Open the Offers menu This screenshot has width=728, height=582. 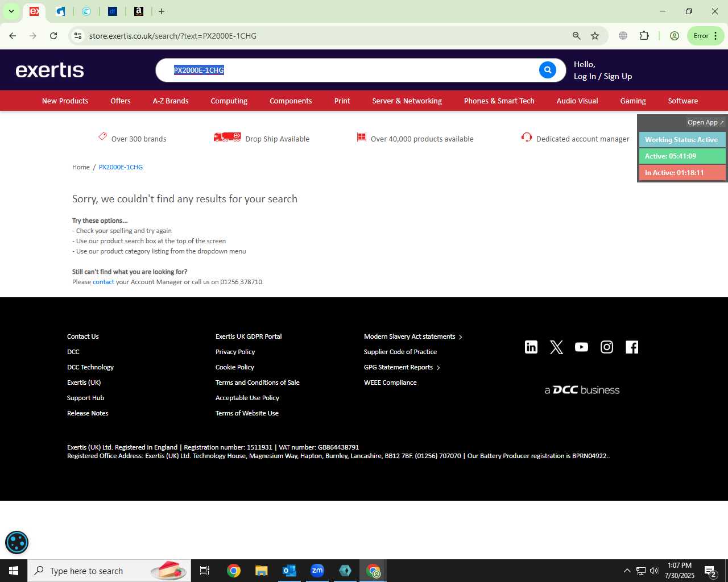121,101
